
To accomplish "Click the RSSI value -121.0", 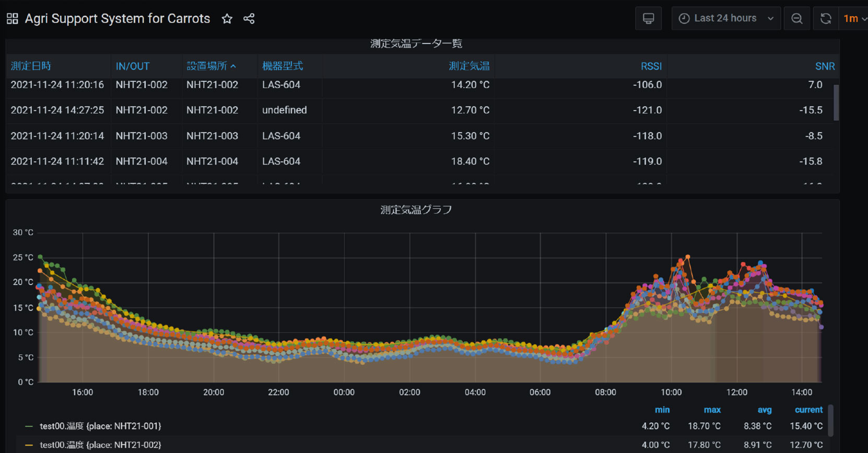I will (648, 110).
